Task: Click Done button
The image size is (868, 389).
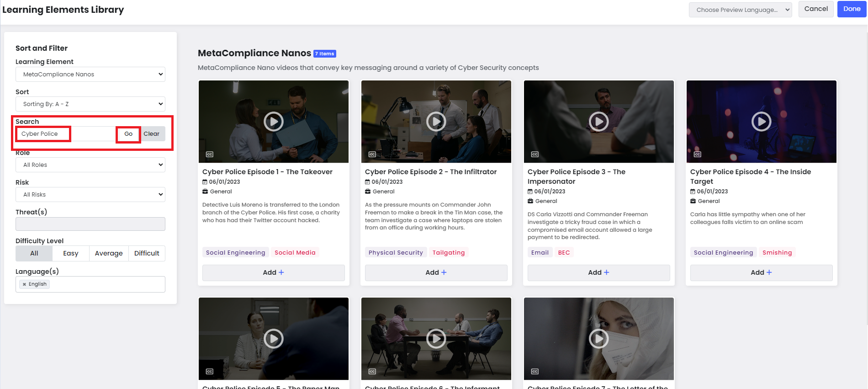Action: point(852,9)
